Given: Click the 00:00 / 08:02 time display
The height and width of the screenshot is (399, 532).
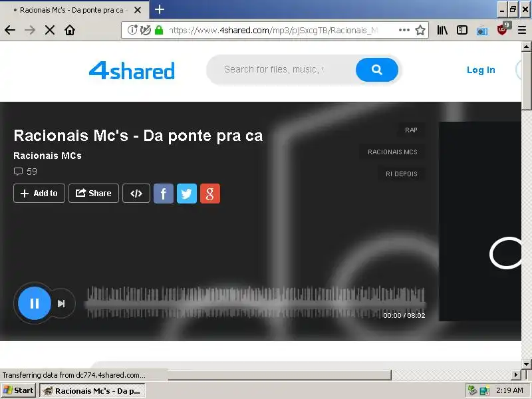Looking at the screenshot, I should click(404, 315).
